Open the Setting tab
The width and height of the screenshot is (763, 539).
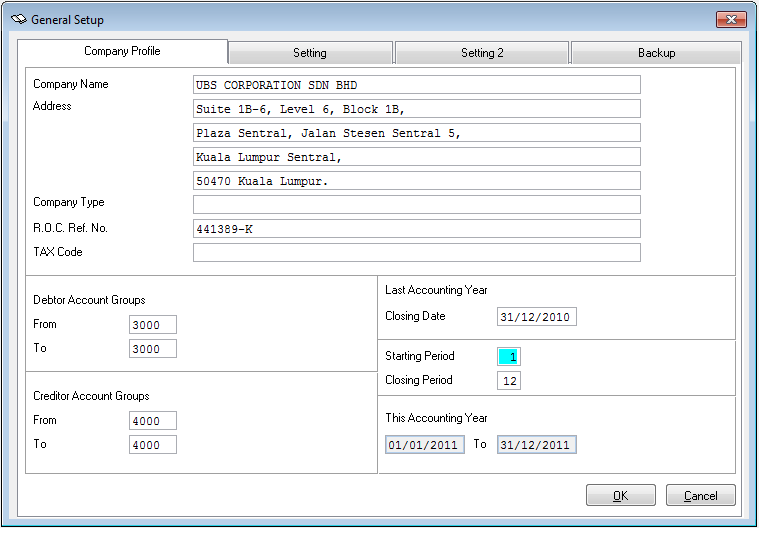(x=310, y=53)
